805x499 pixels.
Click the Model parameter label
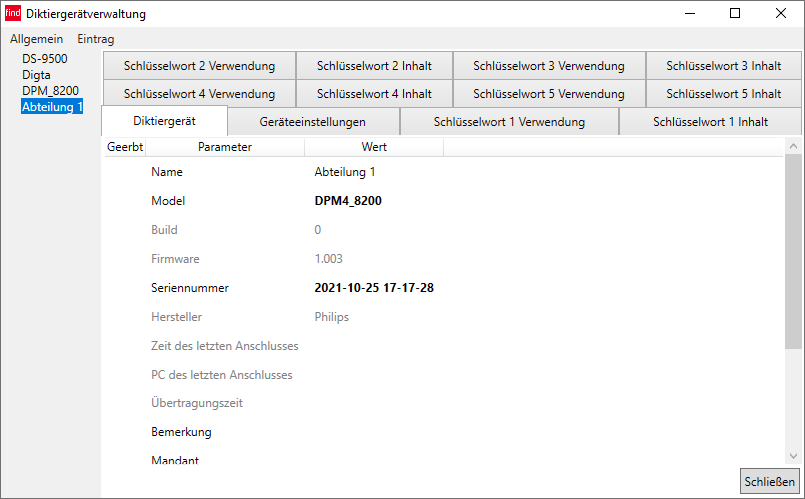click(x=168, y=201)
